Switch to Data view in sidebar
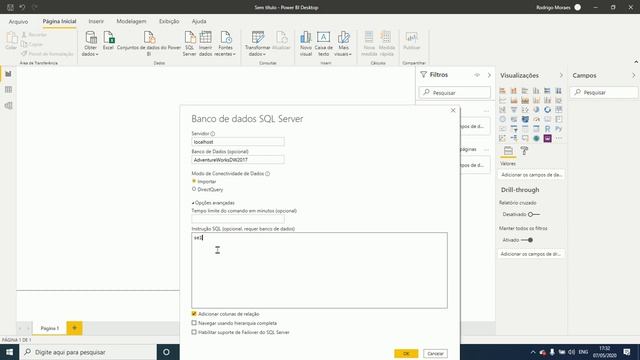640x360 pixels. [x=8, y=90]
